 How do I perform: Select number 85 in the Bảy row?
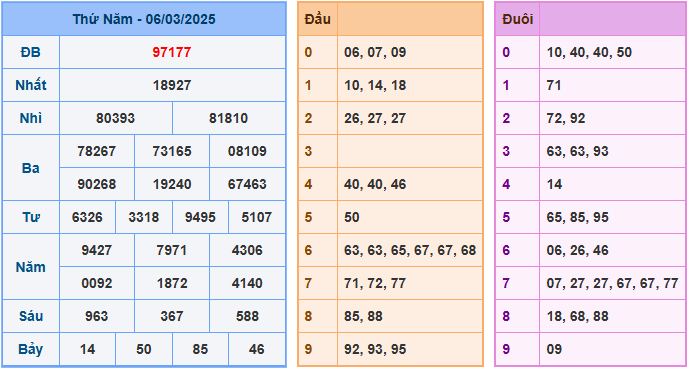click(x=200, y=349)
